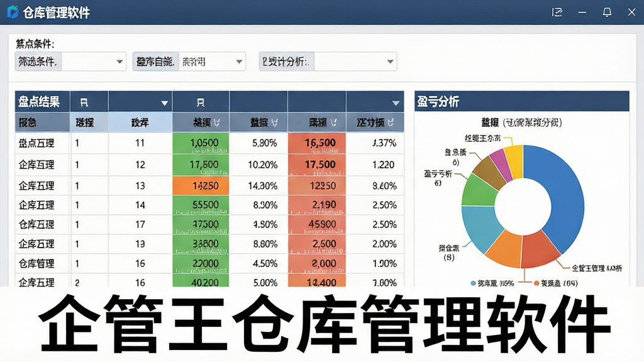Expand dropdown arrow in third table header cell
Screen dimensions: 644x362
pyautogui.click(x=164, y=103)
